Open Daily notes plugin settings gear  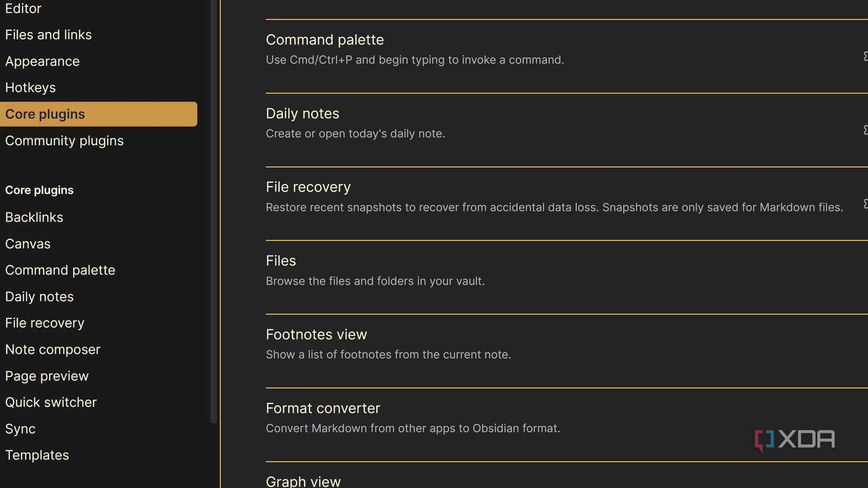865,130
